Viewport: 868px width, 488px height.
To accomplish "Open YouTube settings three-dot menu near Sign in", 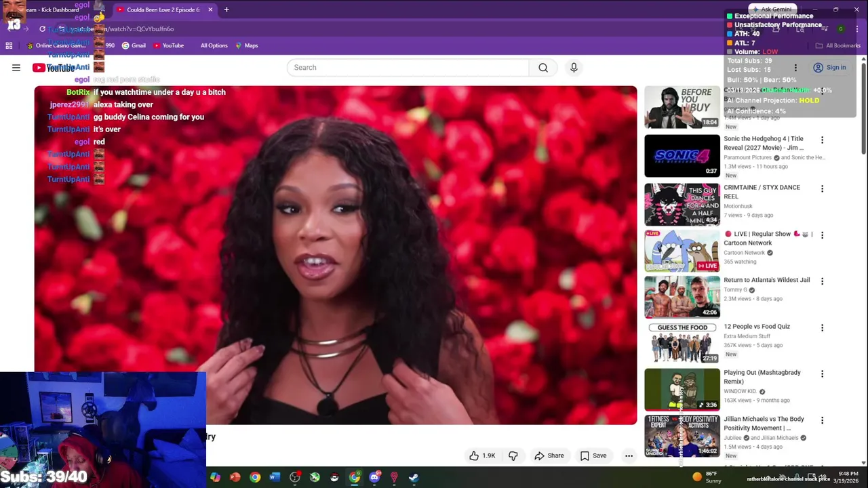I will point(795,68).
